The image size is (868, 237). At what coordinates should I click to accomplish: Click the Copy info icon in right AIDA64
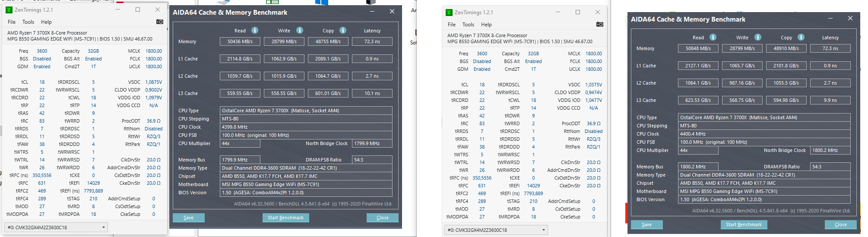click(801, 37)
